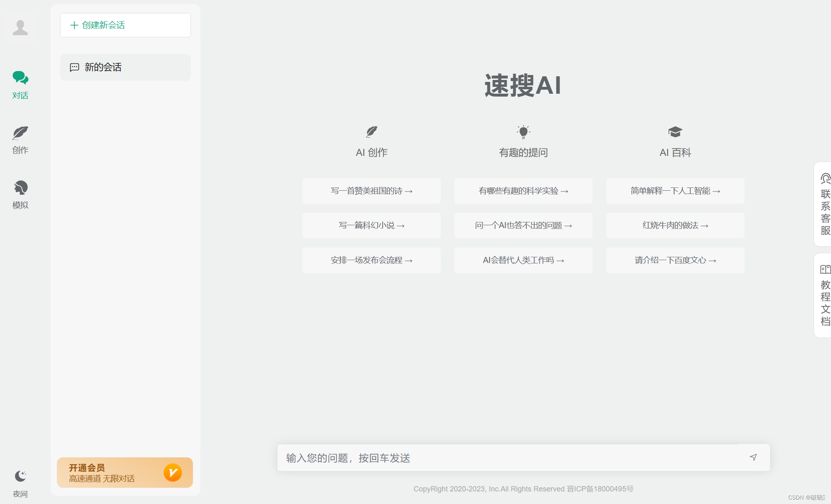Open 教程文档 tutorial docs panel

(x=825, y=295)
